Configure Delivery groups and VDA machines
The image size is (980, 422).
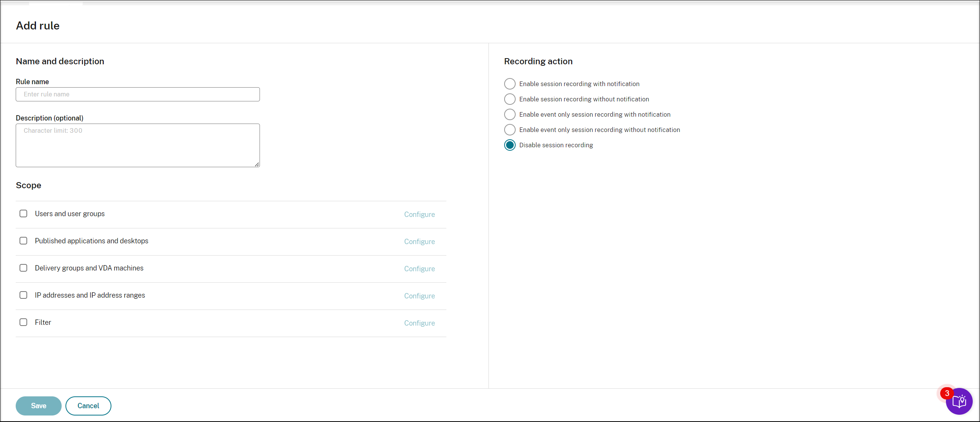pos(419,269)
